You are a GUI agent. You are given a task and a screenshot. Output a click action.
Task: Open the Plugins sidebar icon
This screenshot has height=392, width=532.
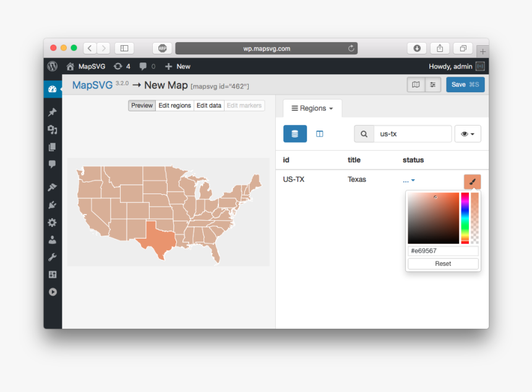pos(52,205)
